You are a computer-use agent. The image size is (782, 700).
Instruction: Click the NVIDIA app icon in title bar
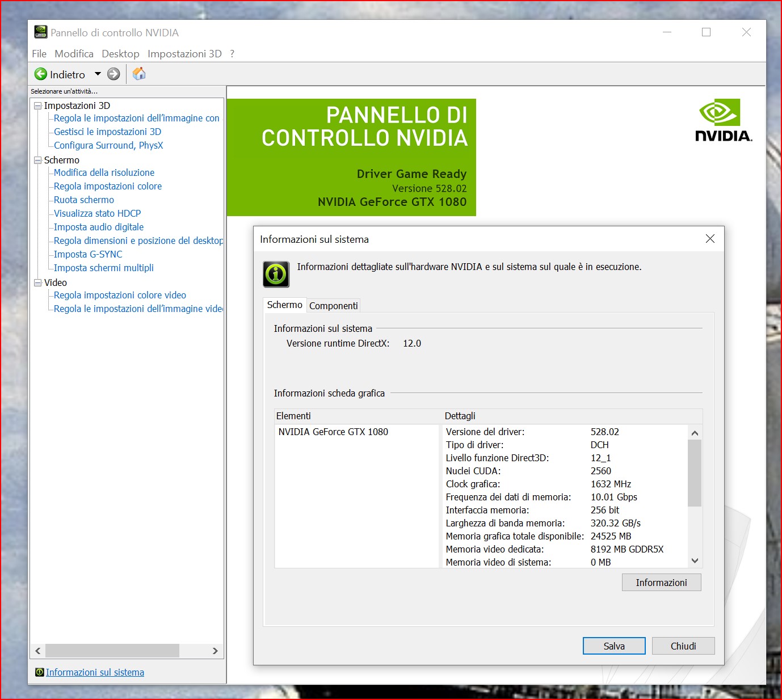(40, 32)
